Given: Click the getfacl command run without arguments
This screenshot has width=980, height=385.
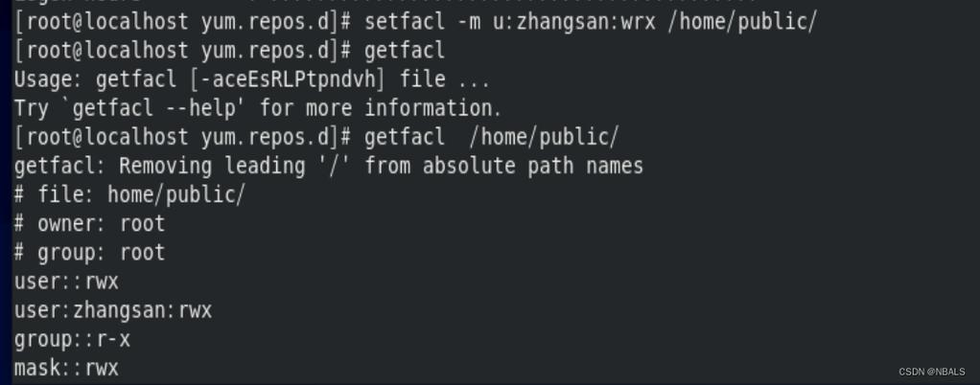Looking at the screenshot, I should point(405,50).
